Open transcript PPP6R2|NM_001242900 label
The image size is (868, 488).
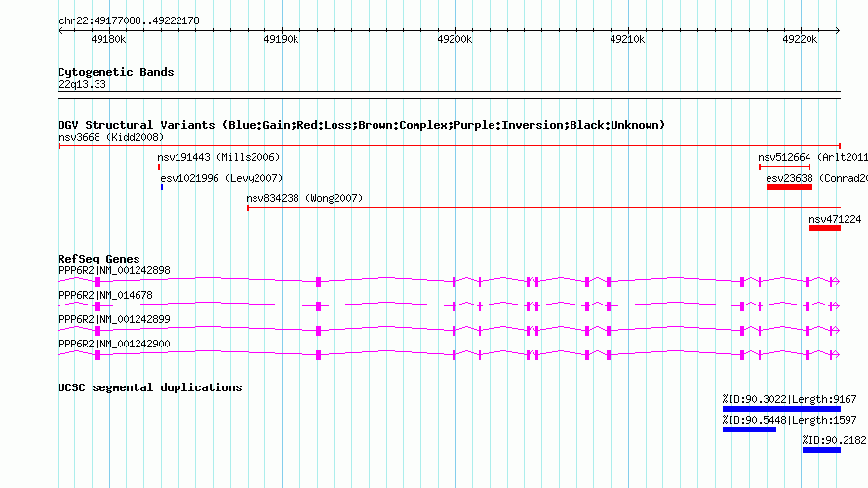pos(114,344)
